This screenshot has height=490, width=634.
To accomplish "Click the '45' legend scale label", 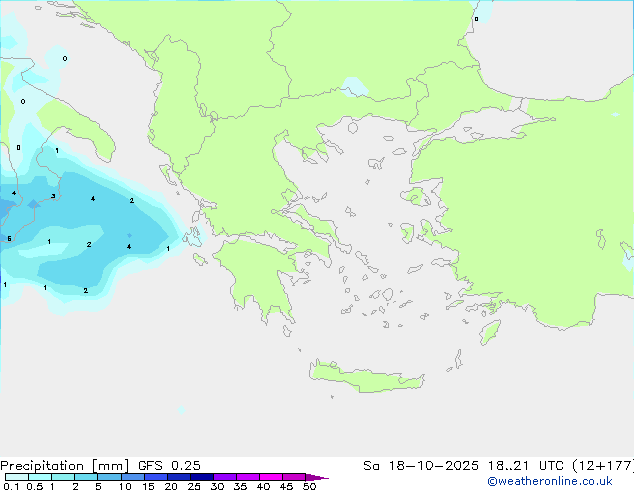I will point(286,486).
